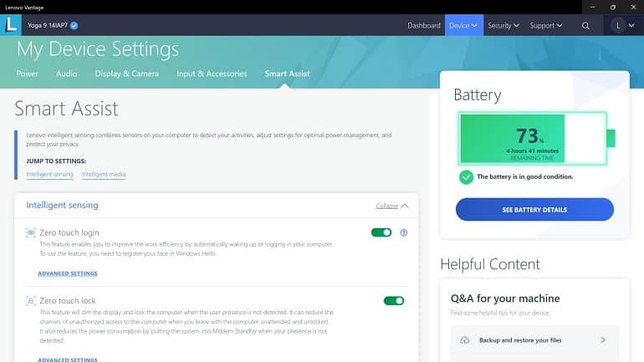This screenshot has width=644, height=362.
Task: Click the Zero touch lock icon
Action: pos(31,301)
